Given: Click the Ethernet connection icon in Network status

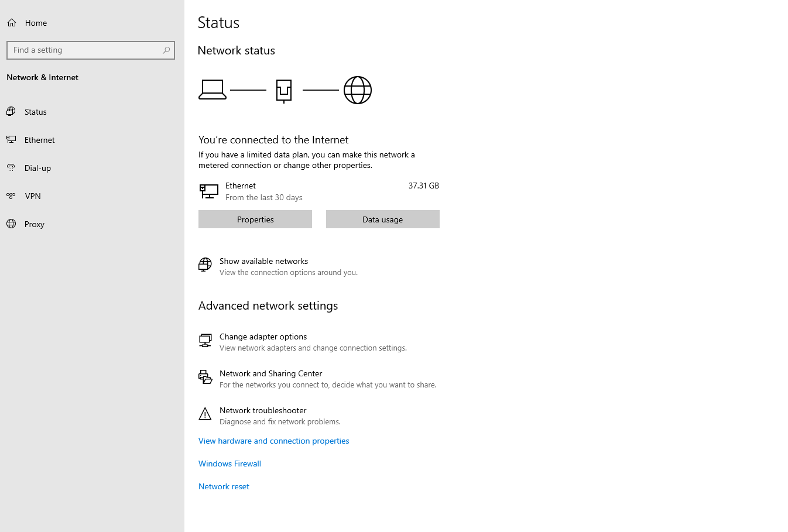Looking at the screenshot, I should 208,191.
